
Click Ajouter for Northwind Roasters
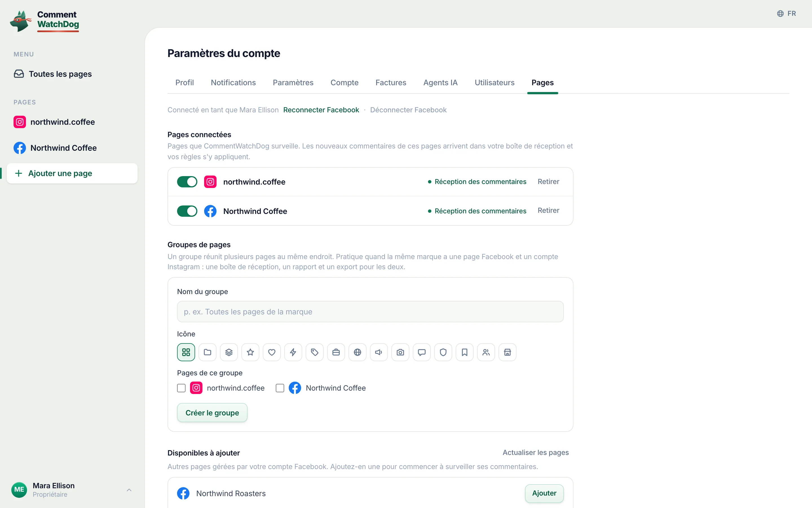544,493
